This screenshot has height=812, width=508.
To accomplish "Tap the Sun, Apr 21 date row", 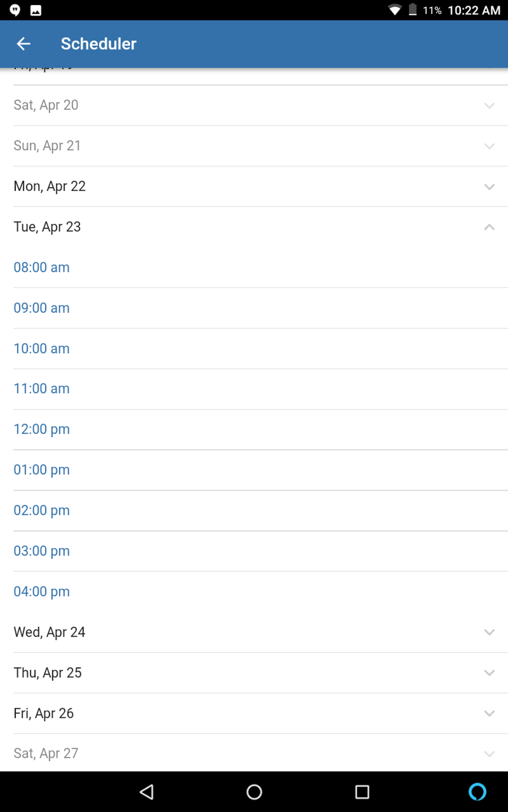I will (x=47, y=146).
